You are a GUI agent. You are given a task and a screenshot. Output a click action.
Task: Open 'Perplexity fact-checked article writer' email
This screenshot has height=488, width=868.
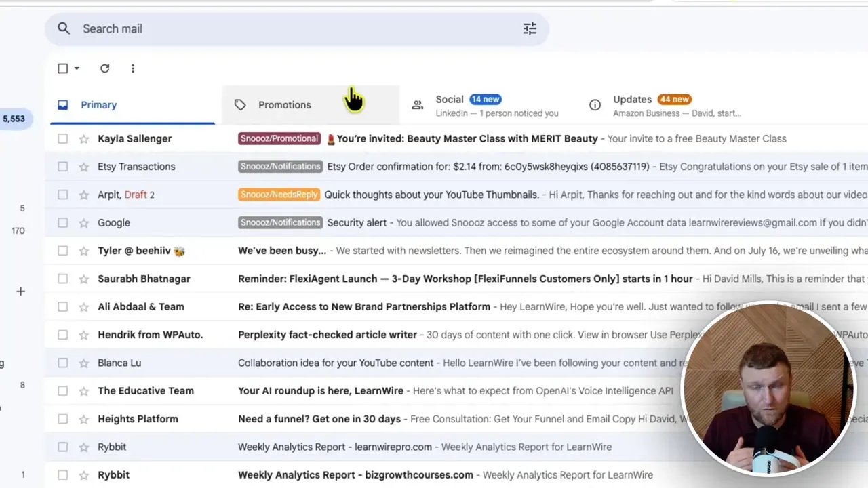click(328, 335)
